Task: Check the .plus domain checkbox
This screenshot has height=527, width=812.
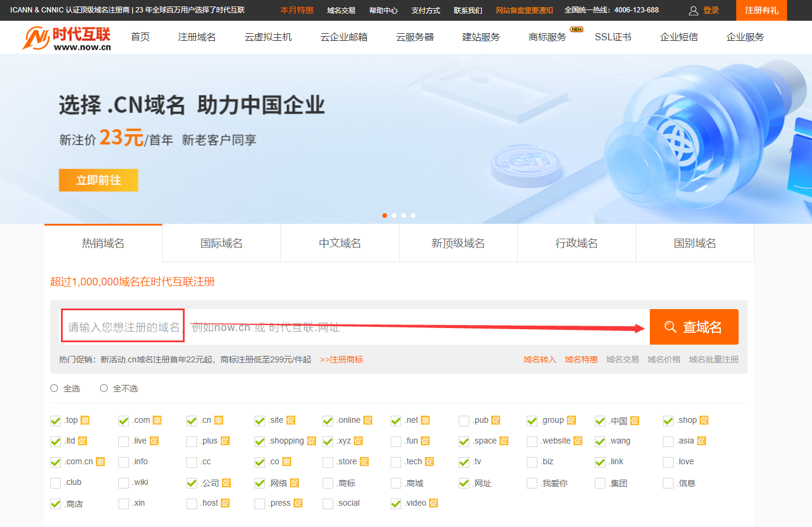Action: (x=192, y=442)
